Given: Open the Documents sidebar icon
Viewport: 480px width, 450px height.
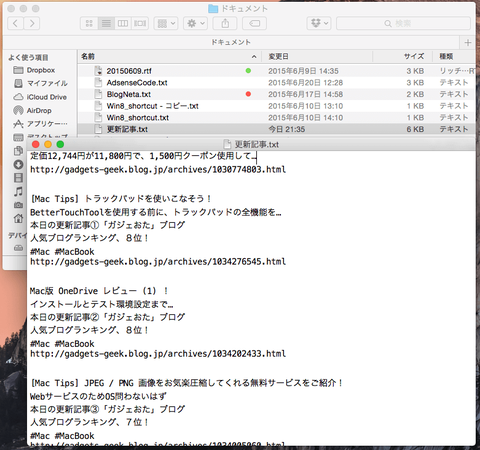Looking at the screenshot, I should tap(18, 151).
